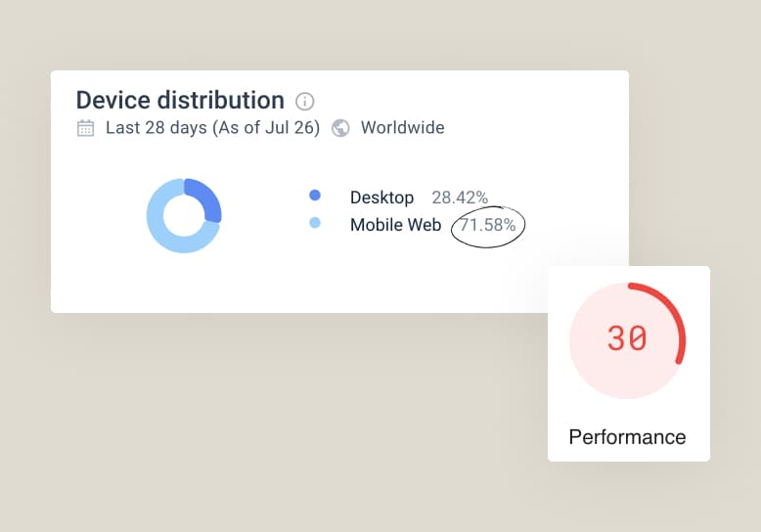Click the info icon beside Device distribution
The image size is (761, 532).
(305, 102)
